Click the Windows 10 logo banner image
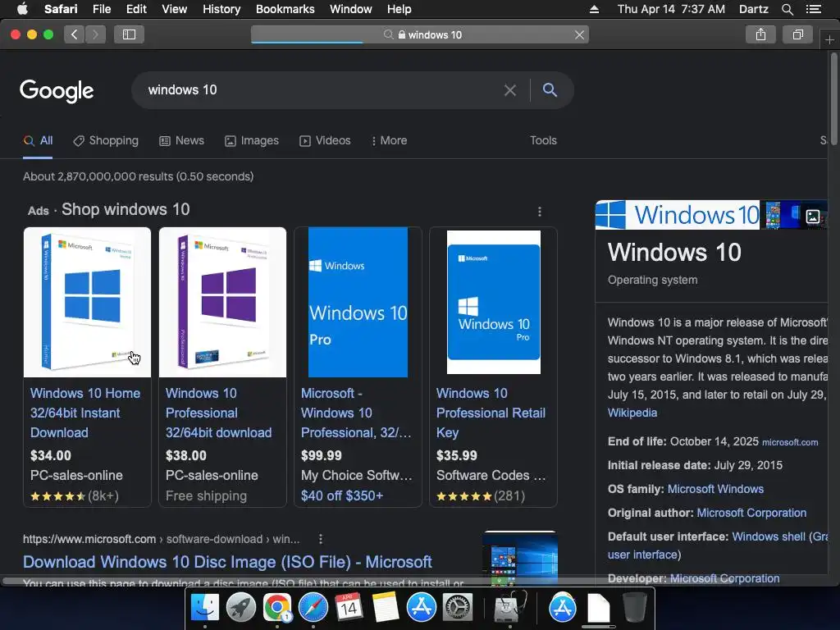Viewport: 840px width, 630px height. [x=677, y=215]
